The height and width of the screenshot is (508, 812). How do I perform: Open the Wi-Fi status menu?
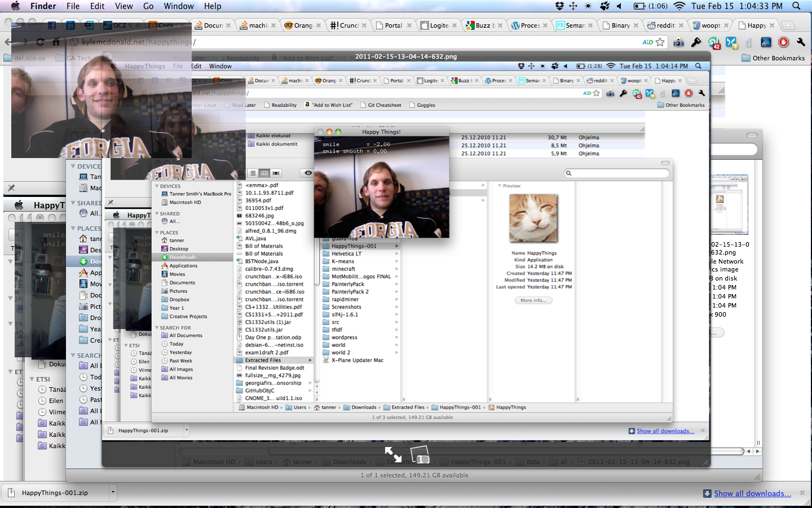point(679,6)
